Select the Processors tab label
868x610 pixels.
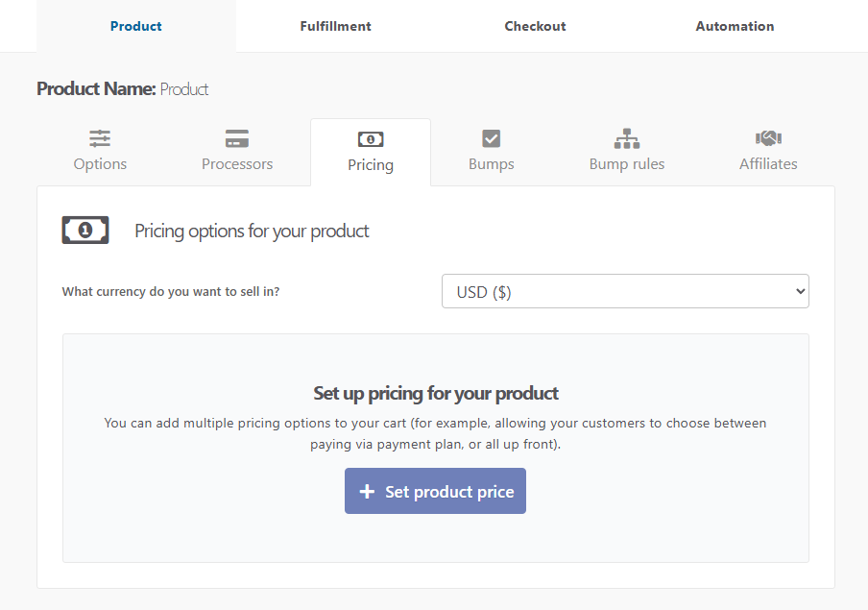(x=237, y=164)
